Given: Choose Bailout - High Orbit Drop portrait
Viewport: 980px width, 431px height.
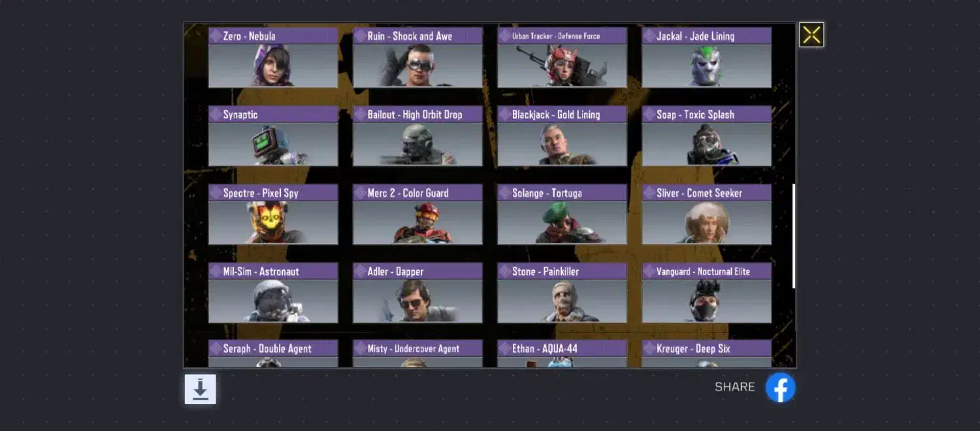Looking at the screenshot, I should click(417, 144).
